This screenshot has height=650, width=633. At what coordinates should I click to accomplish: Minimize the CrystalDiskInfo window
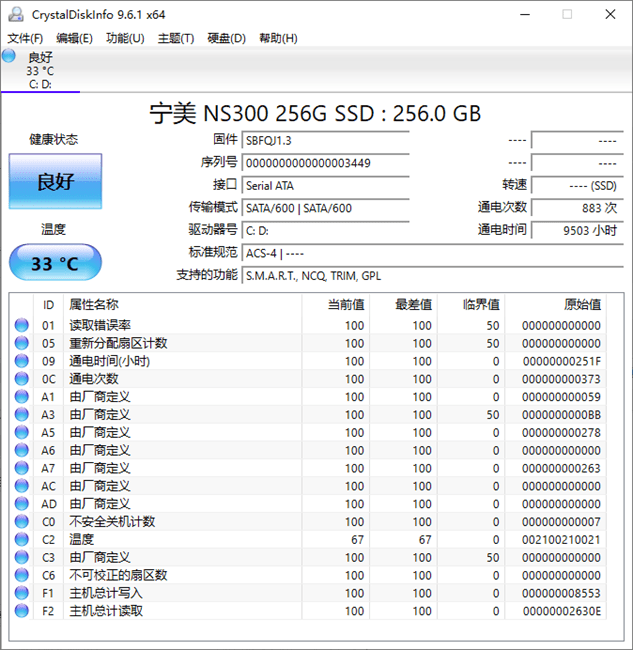click(x=525, y=15)
